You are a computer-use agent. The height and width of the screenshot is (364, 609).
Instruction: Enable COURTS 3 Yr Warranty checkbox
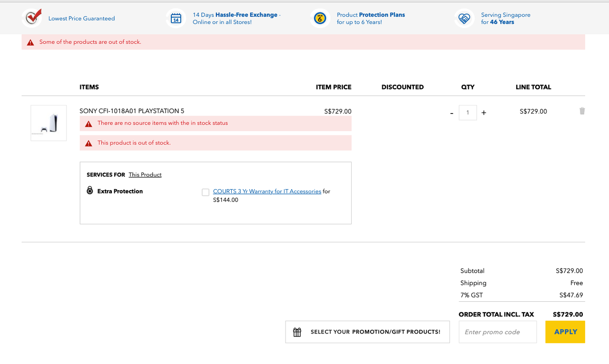206,192
